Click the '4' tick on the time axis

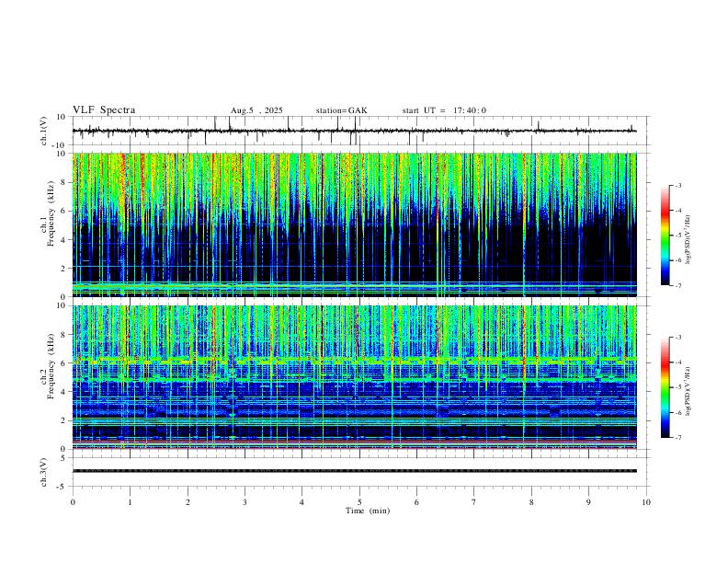pyautogui.click(x=301, y=502)
